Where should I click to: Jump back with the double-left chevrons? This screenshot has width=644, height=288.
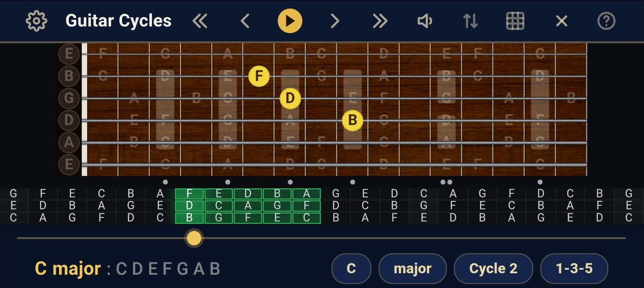tap(200, 21)
